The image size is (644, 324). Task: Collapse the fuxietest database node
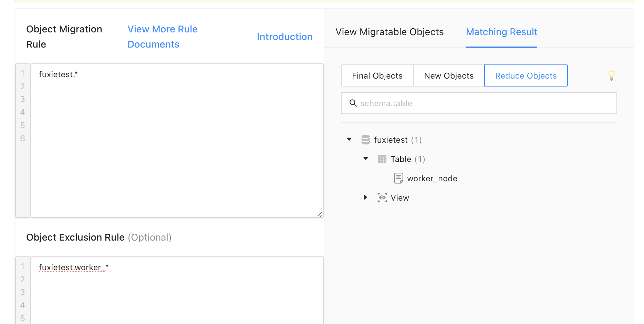[x=349, y=139]
